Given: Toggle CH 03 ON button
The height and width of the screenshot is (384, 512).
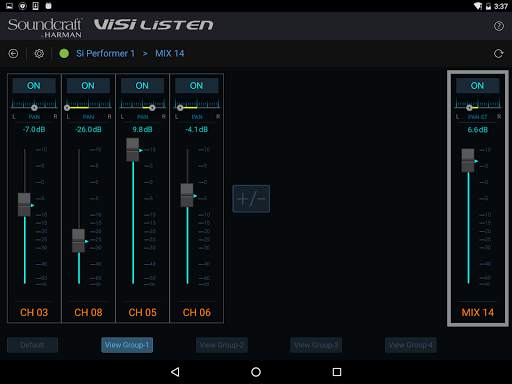Looking at the screenshot, I should coord(34,86).
